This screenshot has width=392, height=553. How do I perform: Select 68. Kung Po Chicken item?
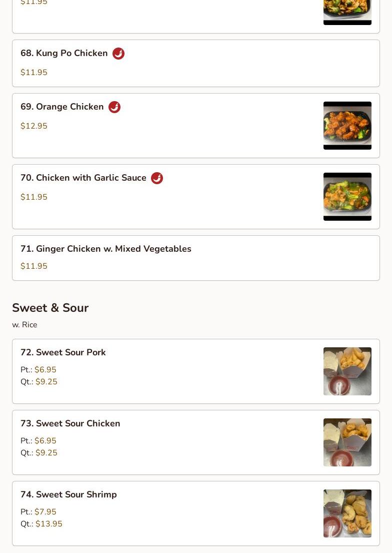(196, 64)
